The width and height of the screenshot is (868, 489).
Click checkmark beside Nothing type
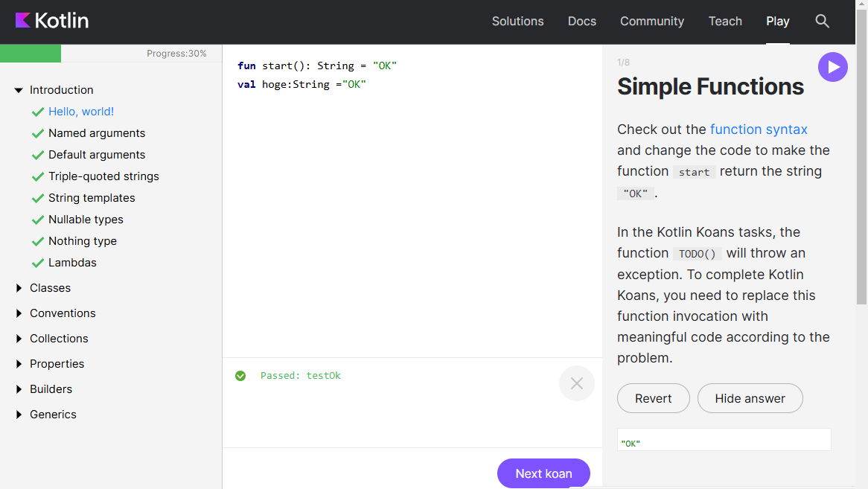pos(38,242)
